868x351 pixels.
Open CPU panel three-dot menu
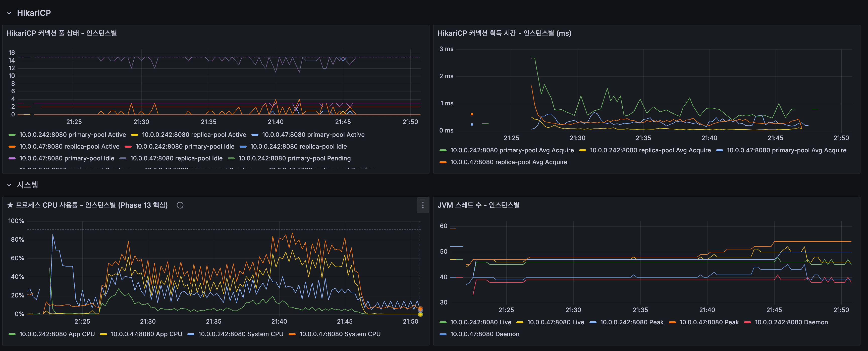(422, 205)
